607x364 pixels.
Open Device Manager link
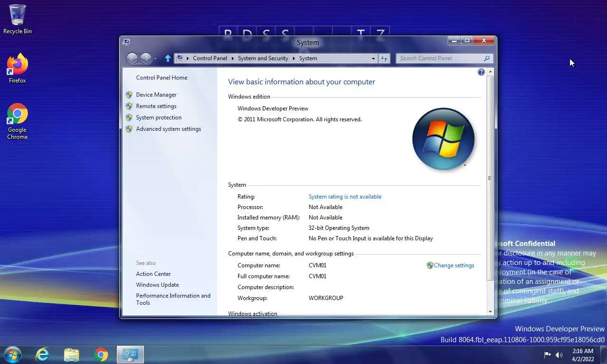point(156,95)
